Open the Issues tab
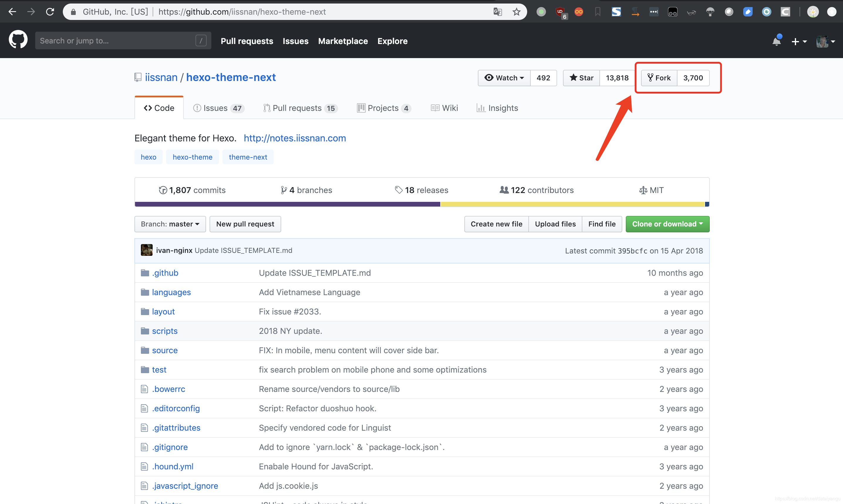Viewport: 843px width, 504px height. pyautogui.click(x=218, y=108)
